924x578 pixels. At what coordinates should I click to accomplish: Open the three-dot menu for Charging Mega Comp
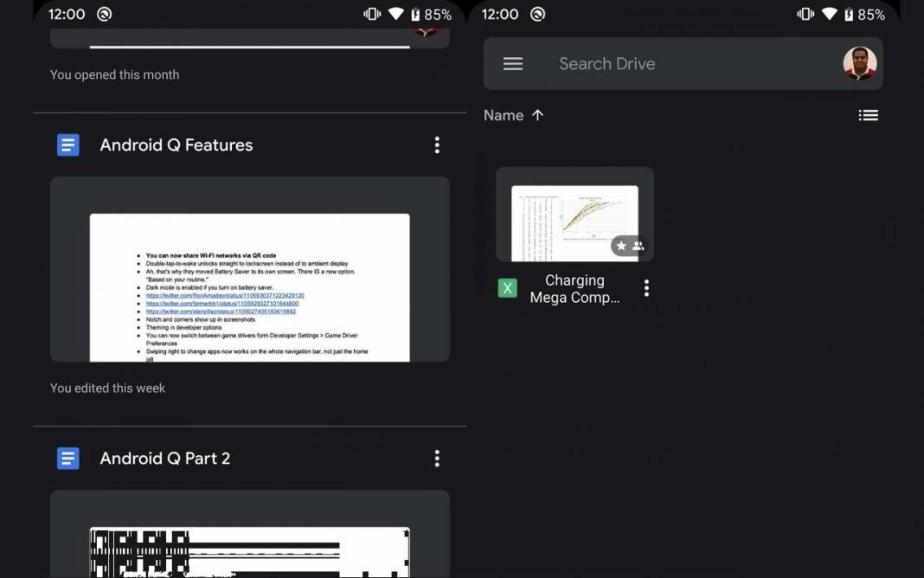(646, 287)
